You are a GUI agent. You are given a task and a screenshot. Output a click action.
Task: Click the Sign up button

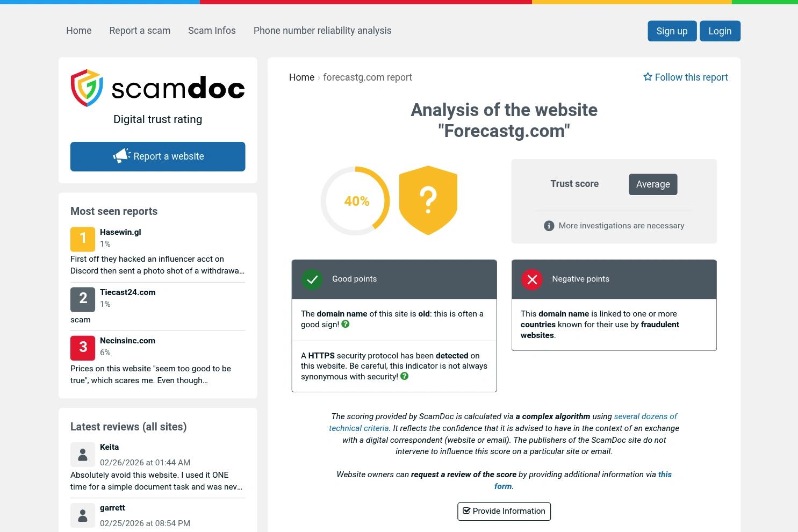[x=672, y=31]
